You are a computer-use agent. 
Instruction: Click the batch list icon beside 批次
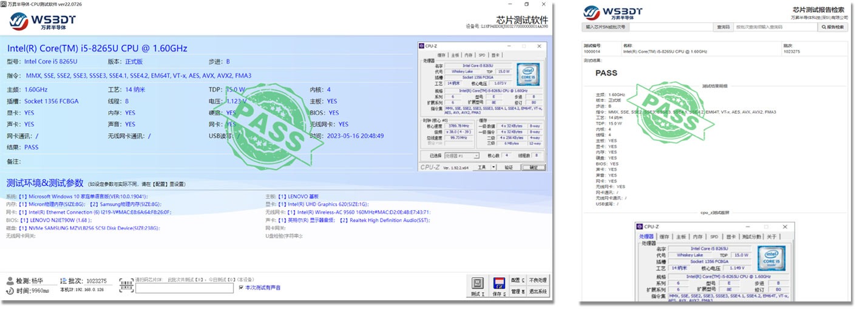pos(63,281)
